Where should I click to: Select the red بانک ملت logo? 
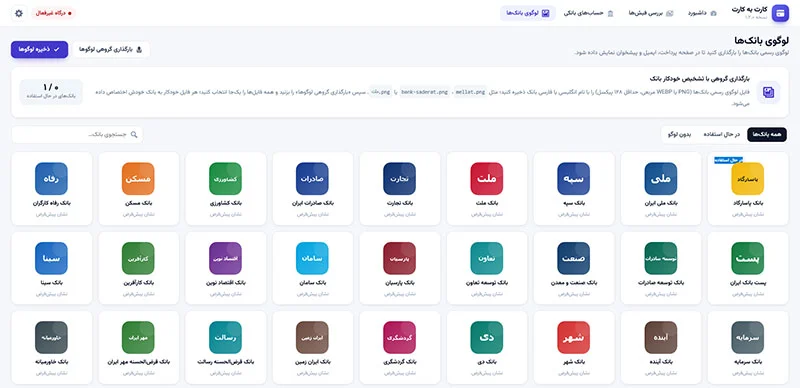[x=487, y=179]
